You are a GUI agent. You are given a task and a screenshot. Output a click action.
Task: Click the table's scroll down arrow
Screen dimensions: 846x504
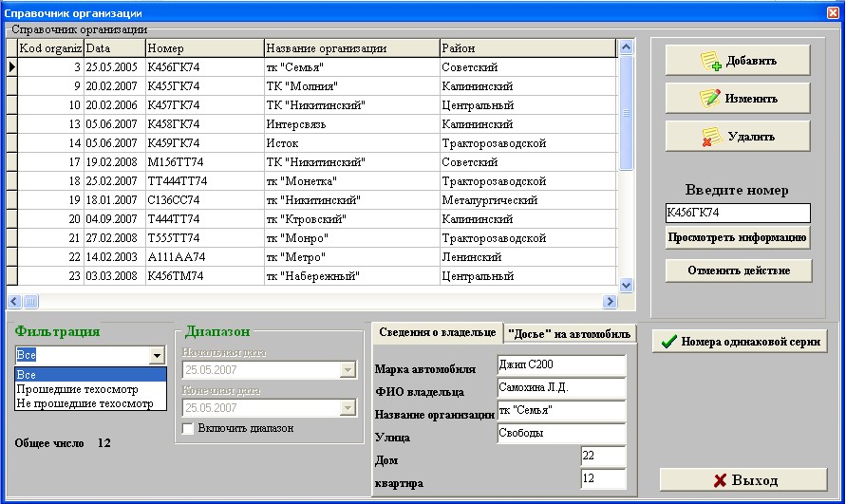point(626,285)
